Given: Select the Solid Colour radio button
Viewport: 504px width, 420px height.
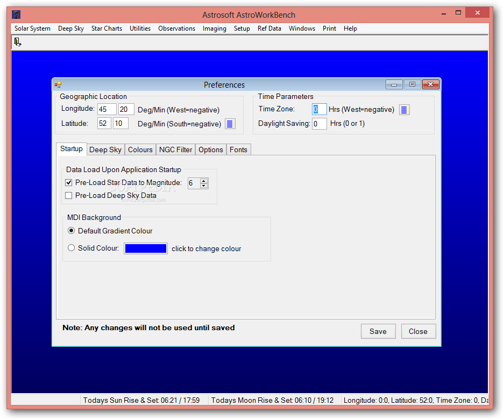Looking at the screenshot, I should [x=72, y=248].
